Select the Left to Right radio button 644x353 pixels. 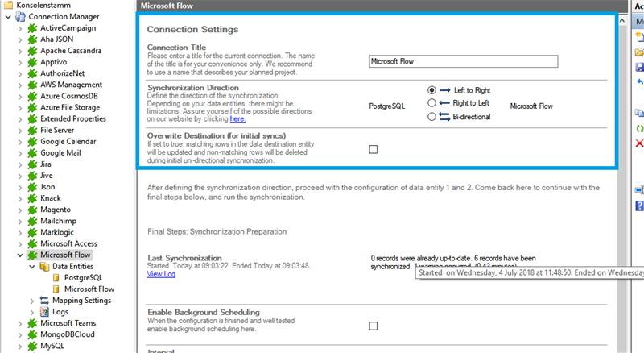[x=432, y=90]
